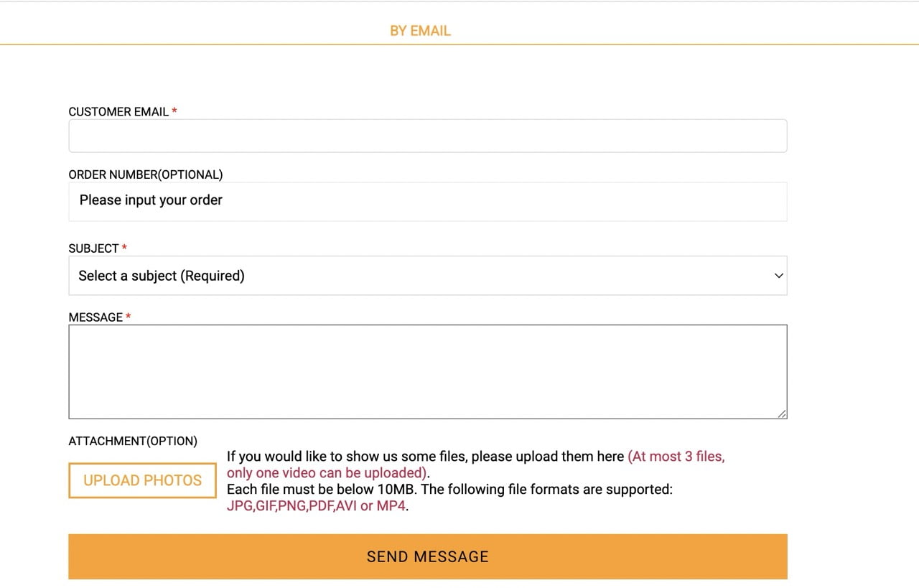The image size is (919, 588).
Task: Click the ORDER NUMBER(OPTIONAL) label
Action: click(145, 174)
